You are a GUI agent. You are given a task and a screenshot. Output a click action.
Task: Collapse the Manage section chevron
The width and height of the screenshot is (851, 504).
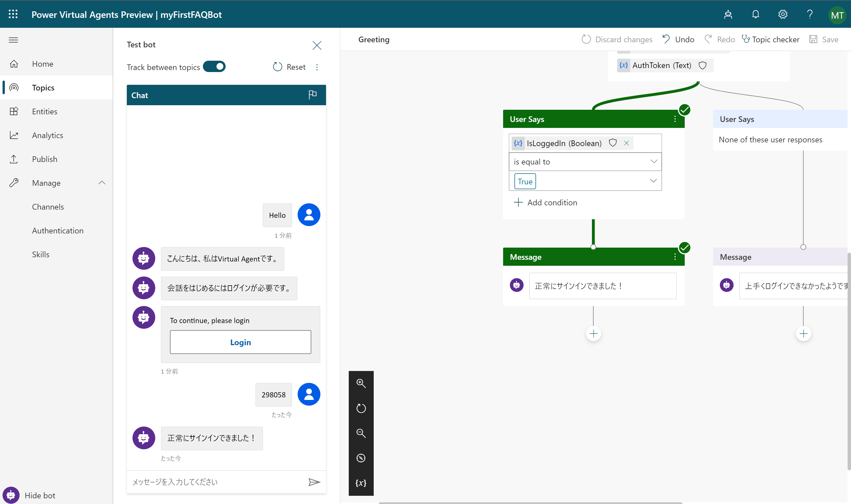pyautogui.click(x=102, y=183)
